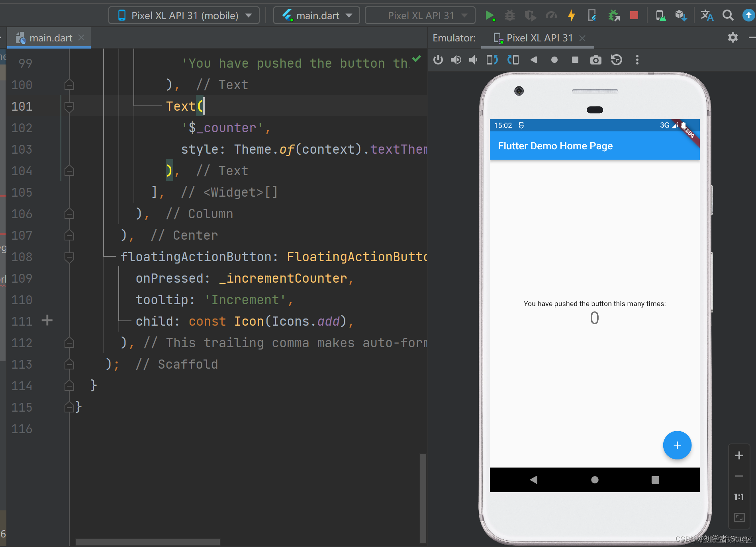The height and width of the screenshot is (547, 756).
Task: Close the Pixel XL API 31 emulator tab
Action: click(x=582, y=38)
